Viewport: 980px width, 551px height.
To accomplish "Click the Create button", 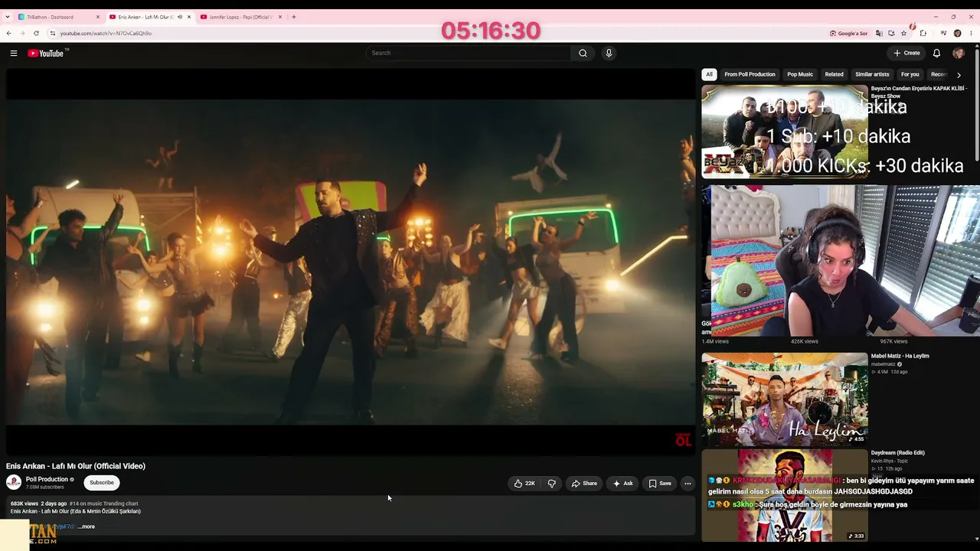I will coord(906,53).
